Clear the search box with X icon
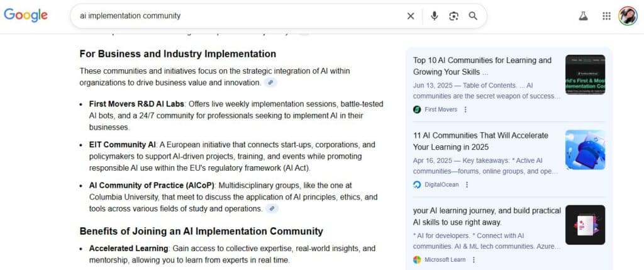 point(410,16)
